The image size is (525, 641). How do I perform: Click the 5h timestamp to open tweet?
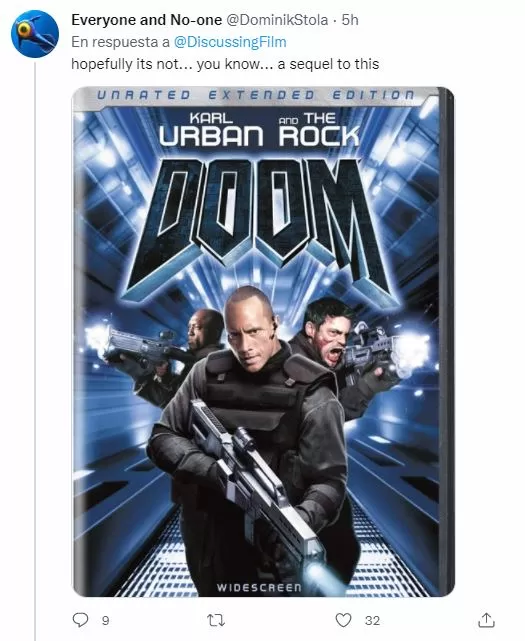pyautogui.click(x=350, y=20)
